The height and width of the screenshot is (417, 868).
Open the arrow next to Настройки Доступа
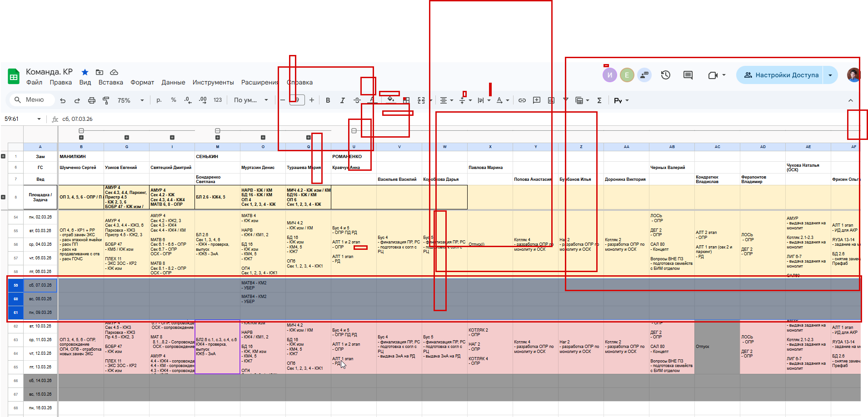(830, 75)
